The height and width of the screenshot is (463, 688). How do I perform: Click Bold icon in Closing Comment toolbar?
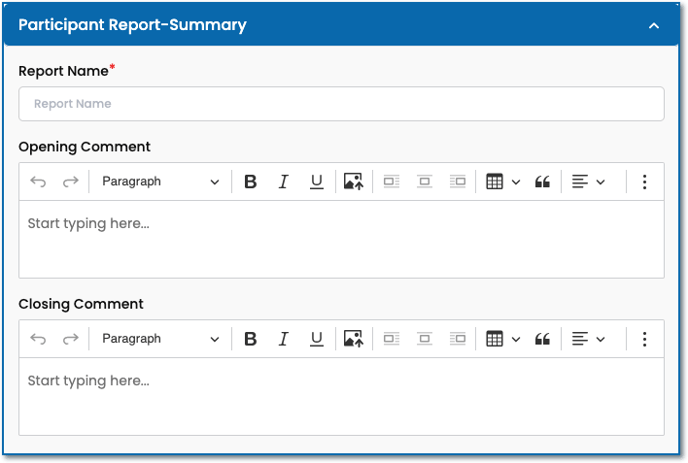point(251,339)
